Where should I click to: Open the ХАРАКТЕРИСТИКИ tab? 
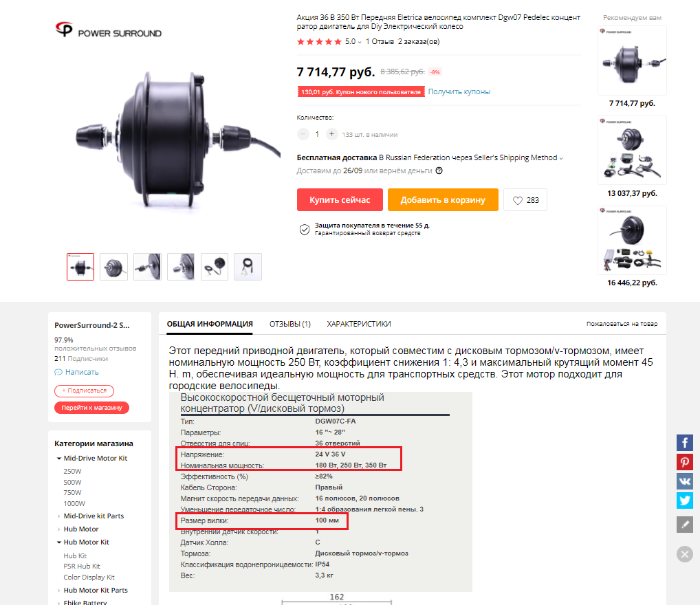(x=358, y=324)
